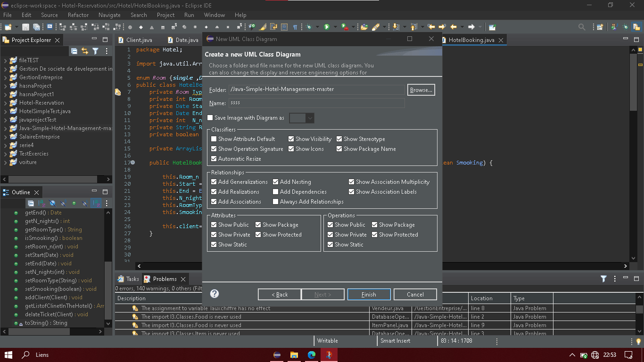Viewport: 644px width, 362px height.
Task: Select the Sort alphabetically icon in Outline view
Action: coord(41,203)
